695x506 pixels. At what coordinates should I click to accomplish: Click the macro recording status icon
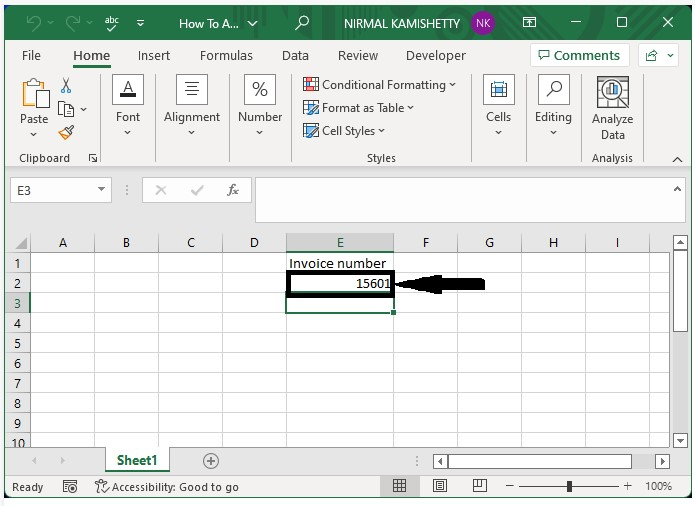coord(70,487)
